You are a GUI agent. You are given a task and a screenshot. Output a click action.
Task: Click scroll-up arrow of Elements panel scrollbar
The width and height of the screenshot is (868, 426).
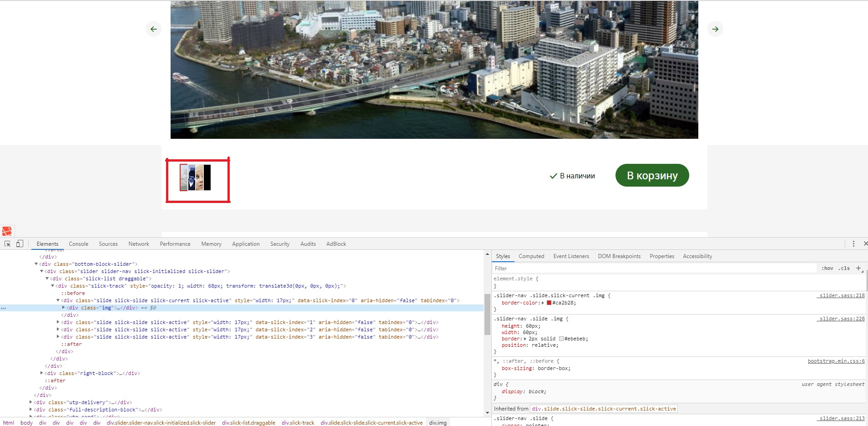click(487, 254)
